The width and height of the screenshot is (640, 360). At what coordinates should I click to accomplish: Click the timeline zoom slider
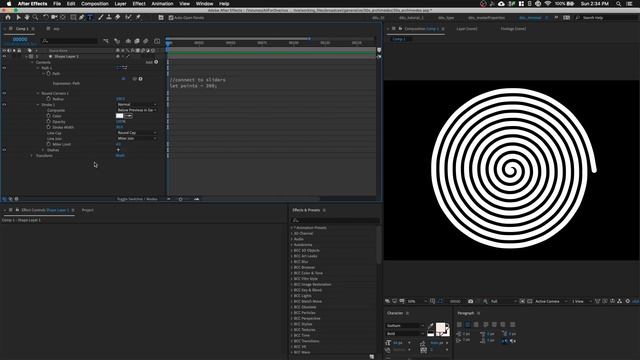point(180,199)
